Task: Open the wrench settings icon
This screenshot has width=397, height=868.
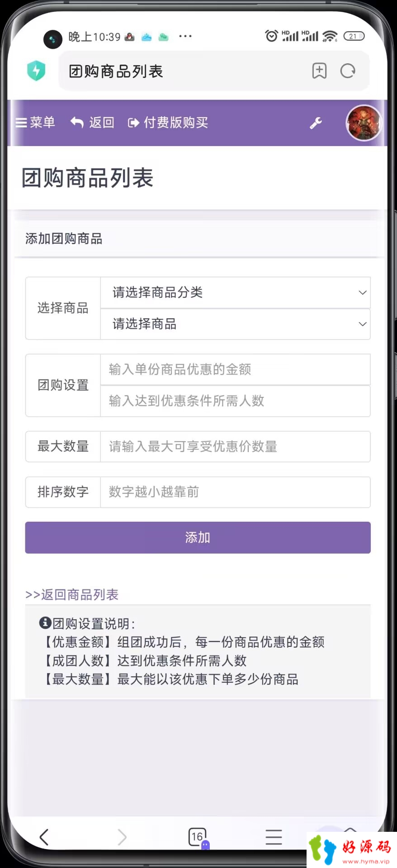Action: (x=316, y=123)
